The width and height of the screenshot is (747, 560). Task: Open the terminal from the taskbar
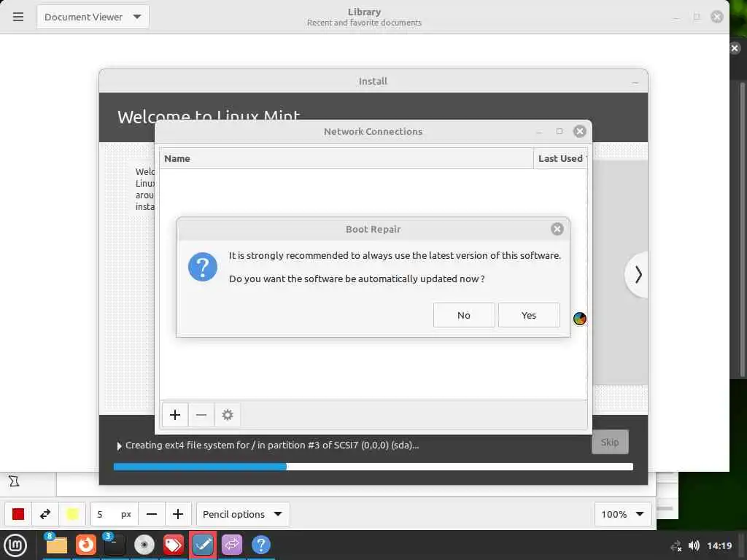coord(115,545)
